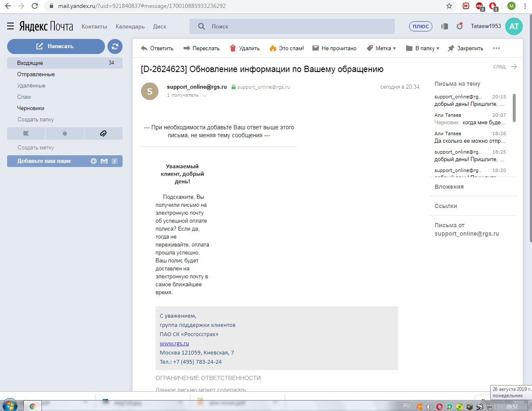Expand Письма от support_online@rgs.ru section

point(467,229)
